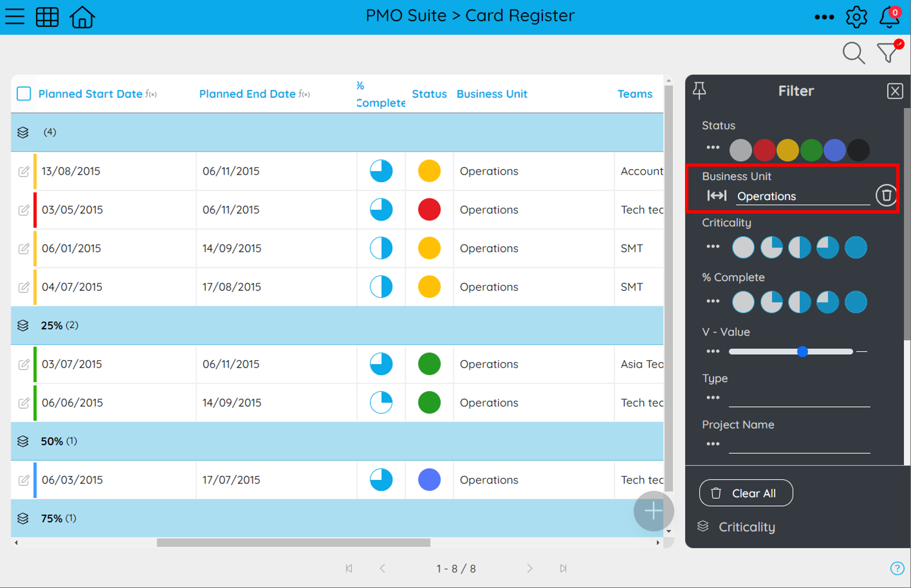Go to the next page
This screenshot has width=911, height=588.
coord(530,569)
